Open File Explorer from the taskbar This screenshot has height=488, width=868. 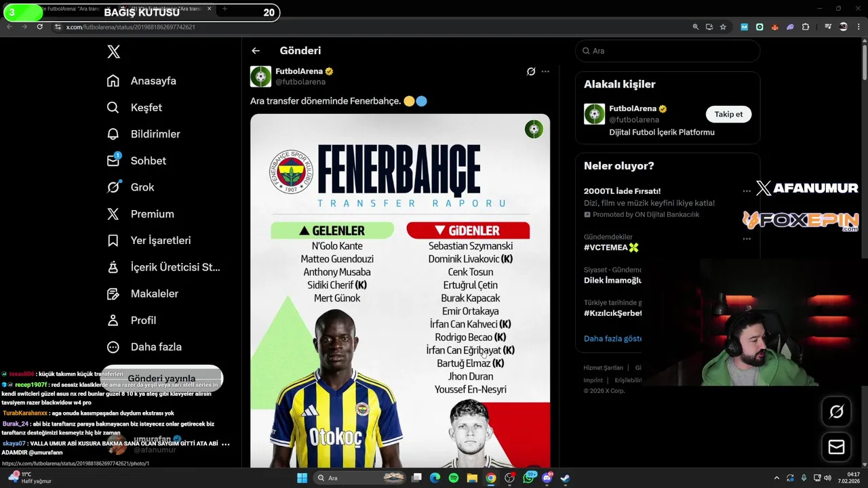472,478
